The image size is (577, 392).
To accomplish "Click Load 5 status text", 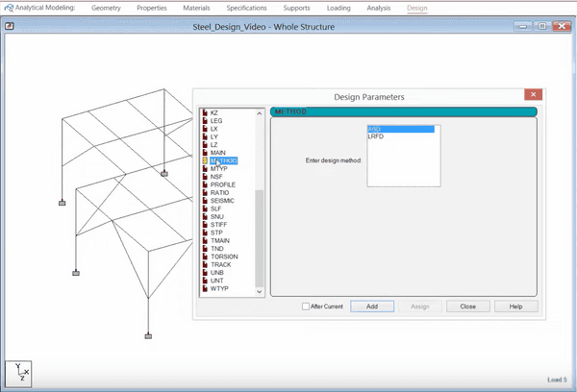I will click(557, 380).
